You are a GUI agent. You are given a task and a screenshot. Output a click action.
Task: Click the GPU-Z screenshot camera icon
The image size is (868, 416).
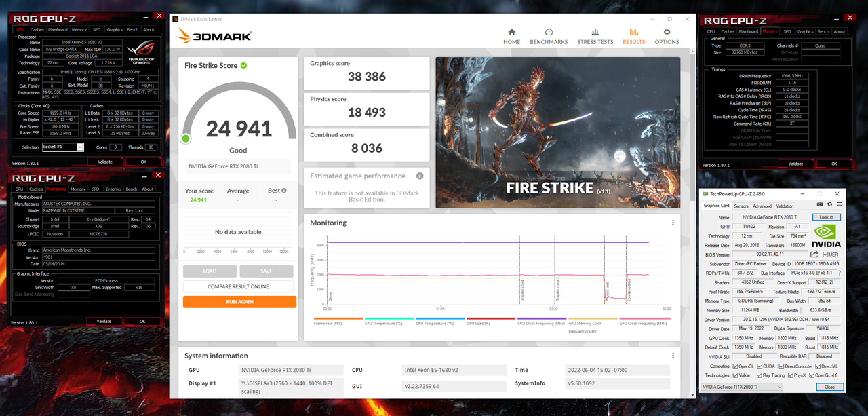[820, 204]
